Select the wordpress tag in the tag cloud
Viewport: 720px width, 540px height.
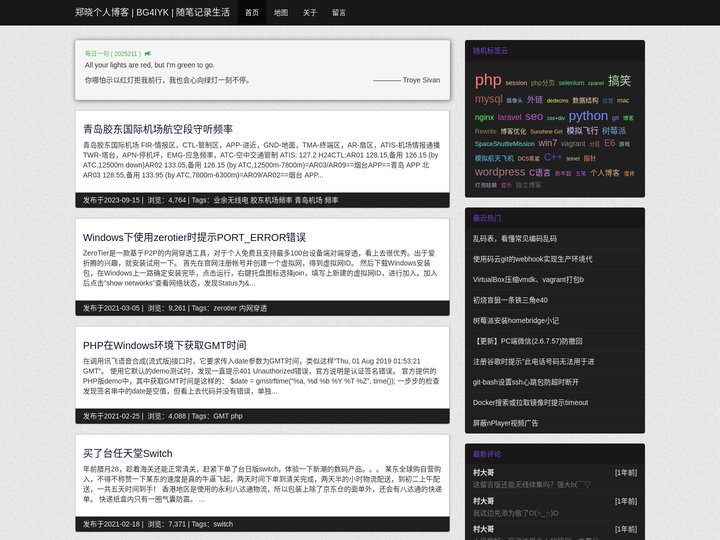500,172
